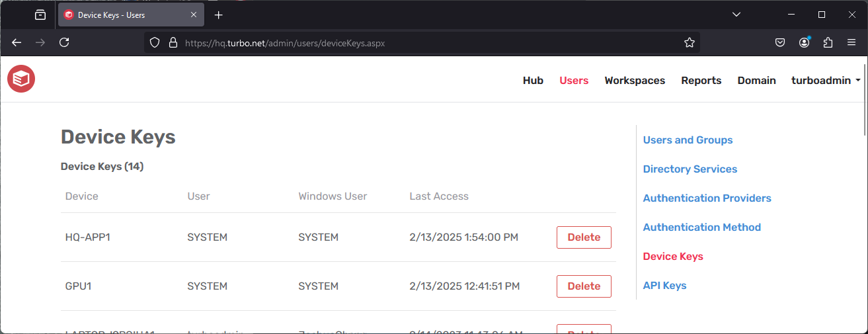Open the Workspaces menu item
868x334 pixels.
[635, 80]
